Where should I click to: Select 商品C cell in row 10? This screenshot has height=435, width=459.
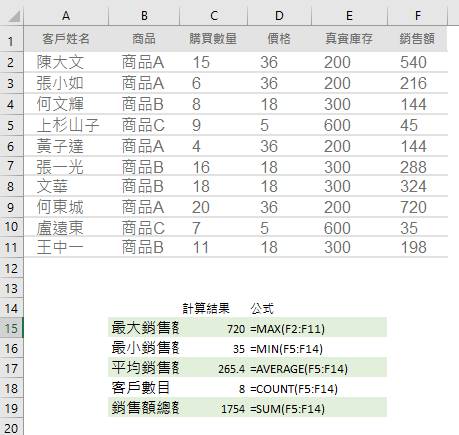[x=144, y=228]
